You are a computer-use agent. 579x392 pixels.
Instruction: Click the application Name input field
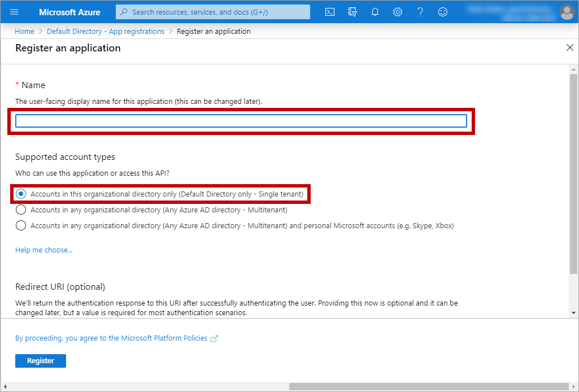click(241, 121)
